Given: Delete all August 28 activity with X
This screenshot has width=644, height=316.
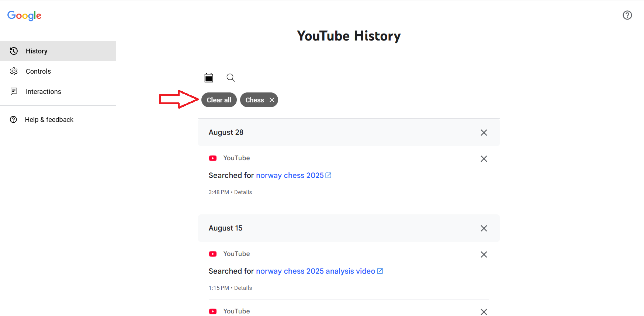Looking at the screenshot, I should tap(484, 133).
